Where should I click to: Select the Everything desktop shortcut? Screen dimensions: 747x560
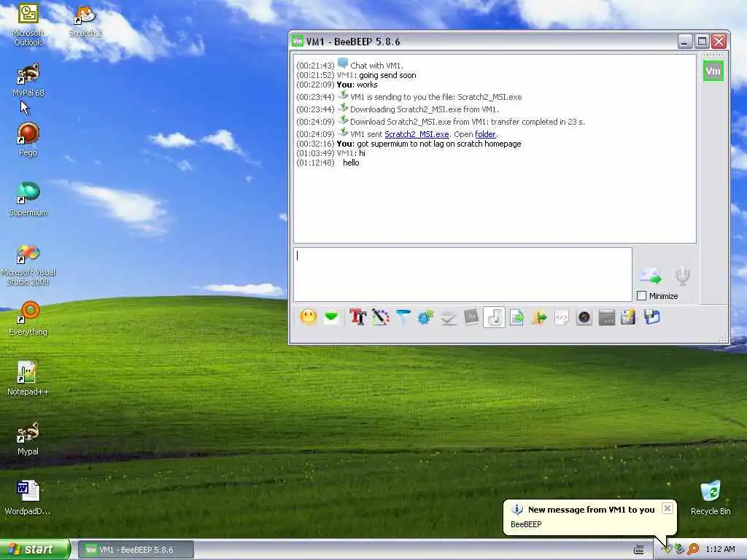28,319
